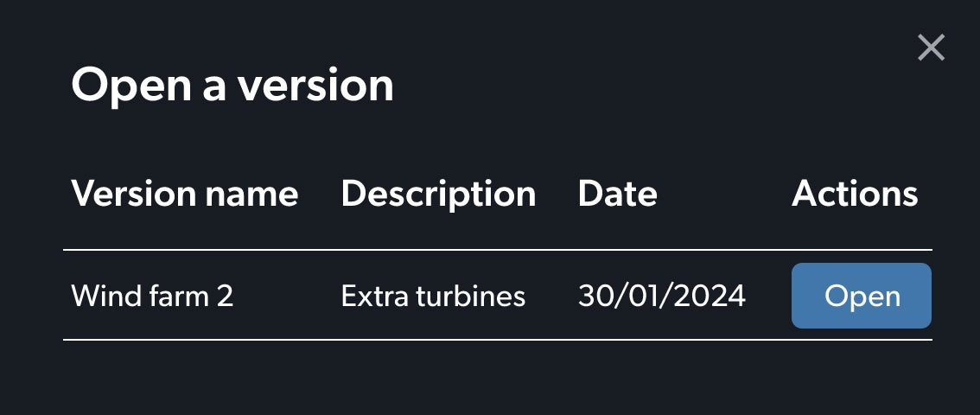The height and width of the screenshot is (415, 980).
Task: Click the Open a version dialog title
Action: click(x=232, y=86)
